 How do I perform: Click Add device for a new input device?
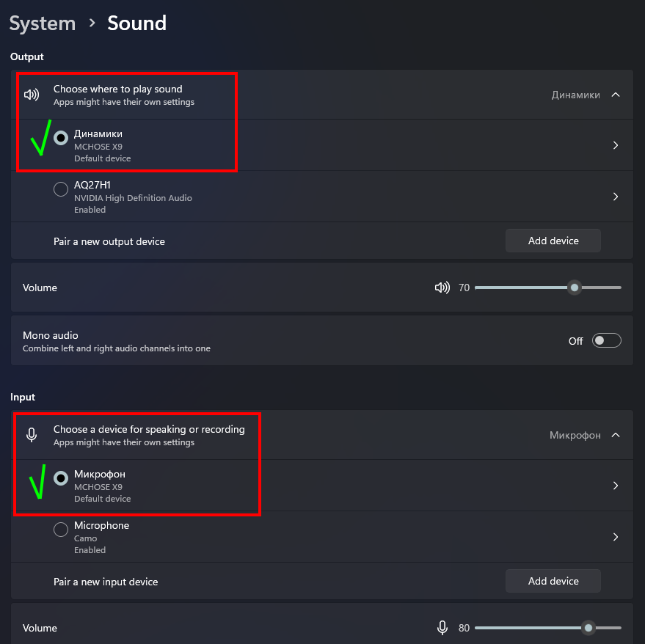point(553,581)
